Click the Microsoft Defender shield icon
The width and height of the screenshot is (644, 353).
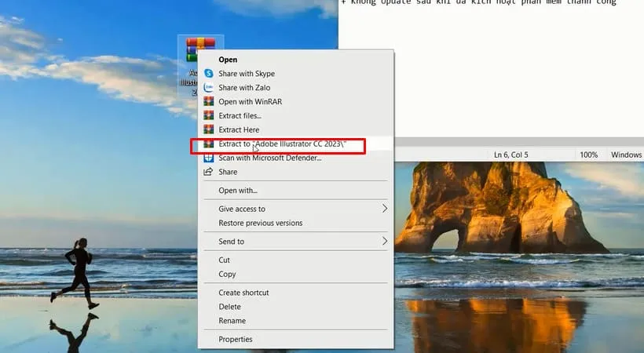click(209, 158)
